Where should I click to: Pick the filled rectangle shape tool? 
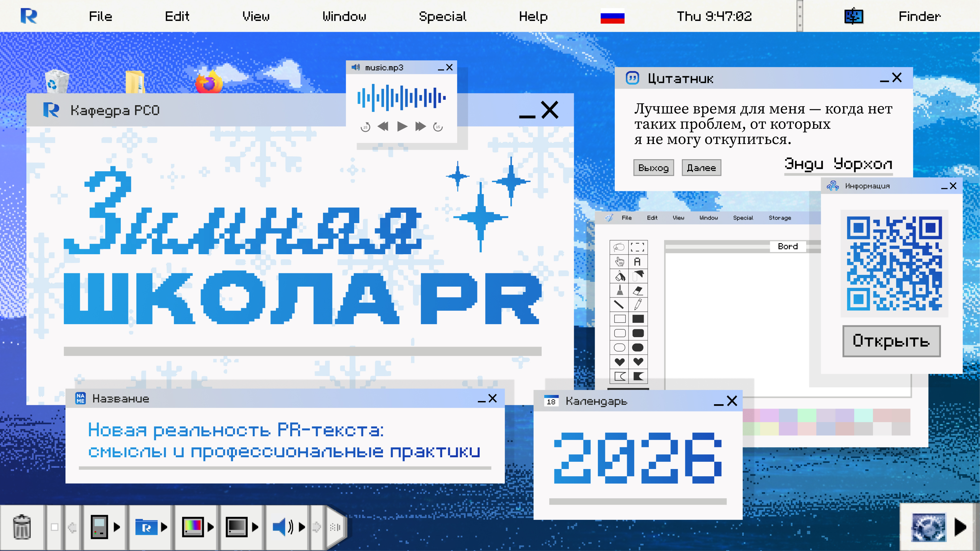[638, 319]
